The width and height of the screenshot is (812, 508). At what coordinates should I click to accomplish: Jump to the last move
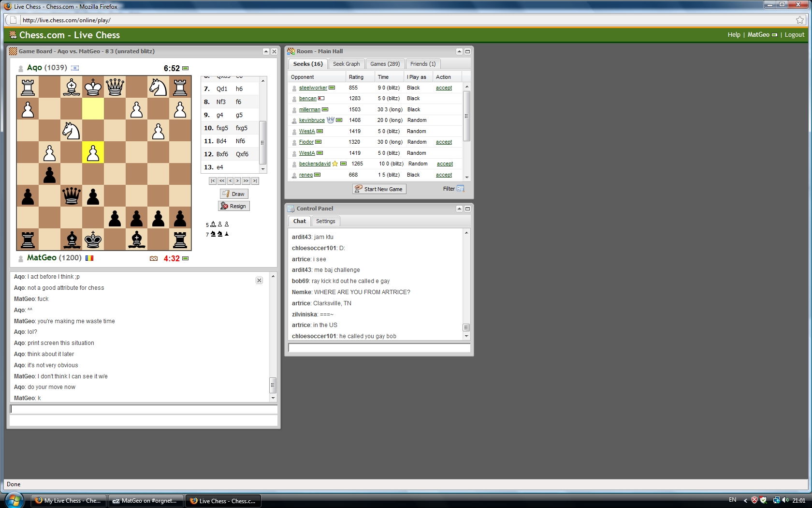255,181
